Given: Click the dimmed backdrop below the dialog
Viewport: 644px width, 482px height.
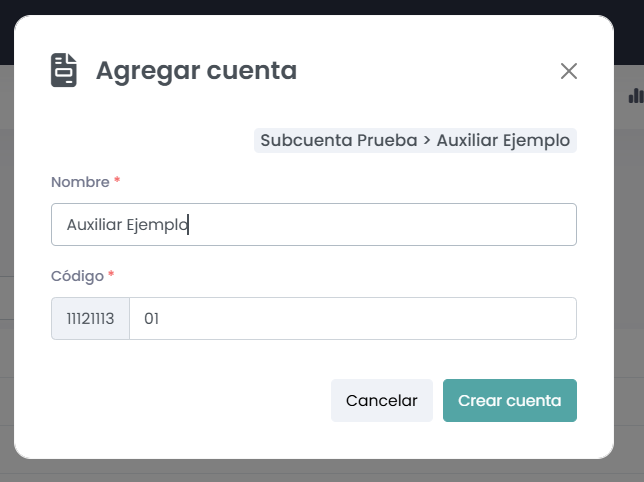Looking at the screenshot, I should tap(322, 471).
